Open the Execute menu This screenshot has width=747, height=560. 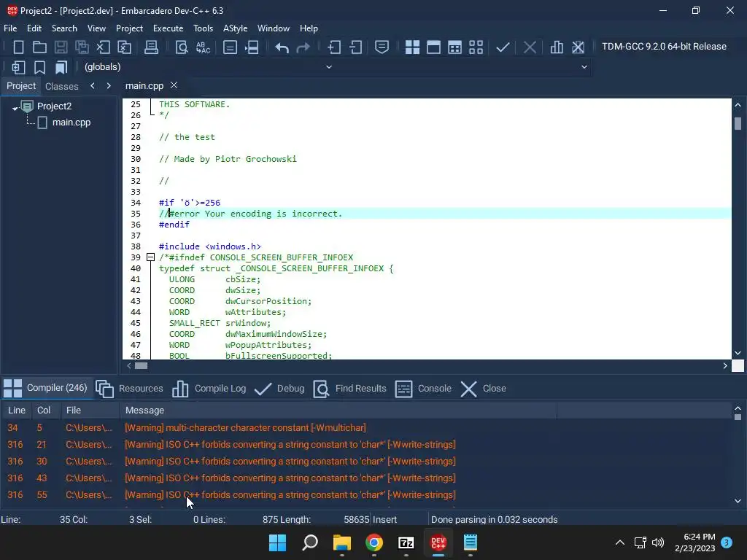click(168, 28)
